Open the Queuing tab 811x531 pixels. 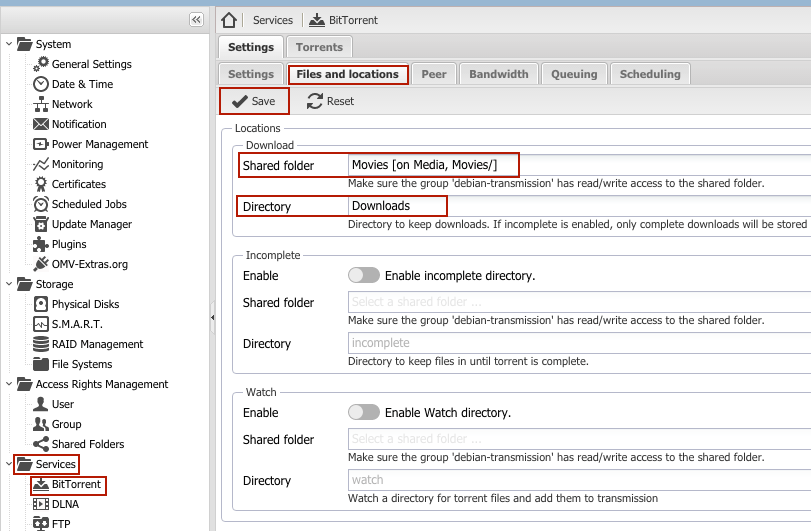coord(574,74)
